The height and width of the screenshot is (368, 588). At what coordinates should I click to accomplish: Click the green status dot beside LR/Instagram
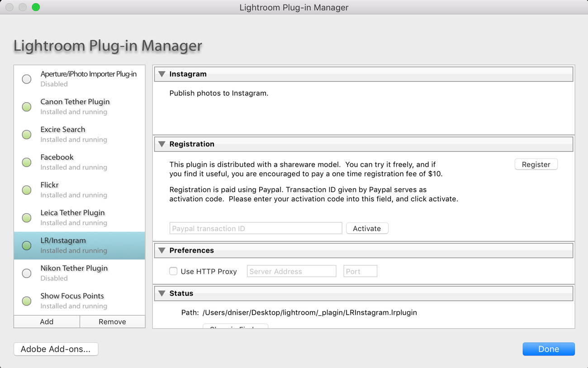tap(27, 245)
